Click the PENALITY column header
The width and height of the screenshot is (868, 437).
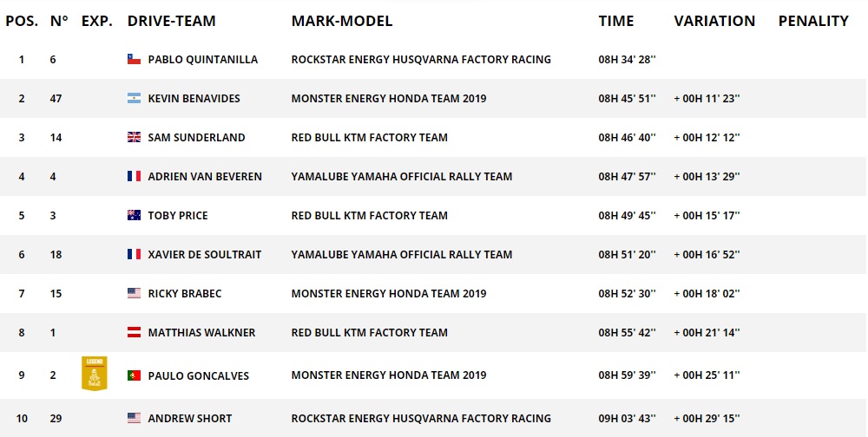tap(814, 21)
